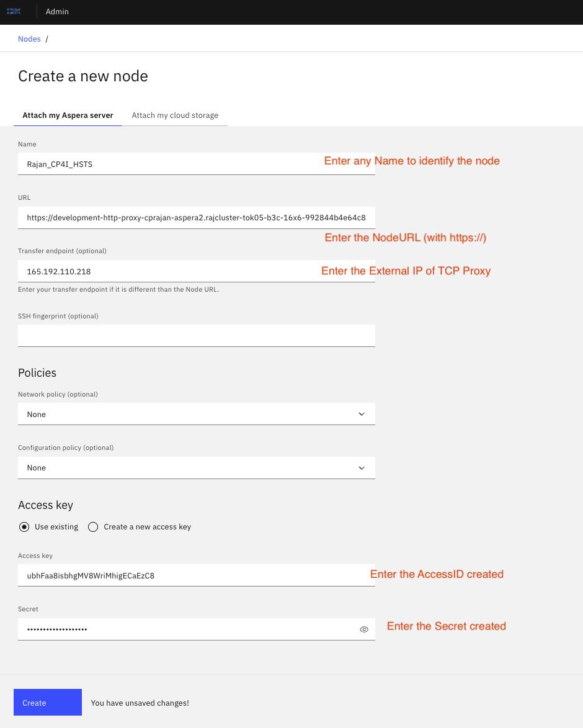The image size is (583, 728).
Task: Expand the Network policy chevron arrow
Action: click(362, 414)
